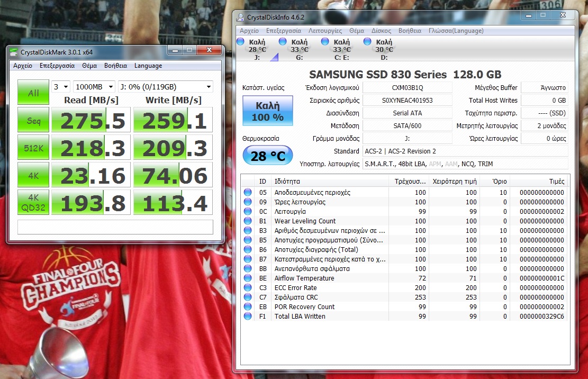Open Βοήθεια menu in CrystalDiskInfo
Screen dimensions: 588x379
coord(410,31)
